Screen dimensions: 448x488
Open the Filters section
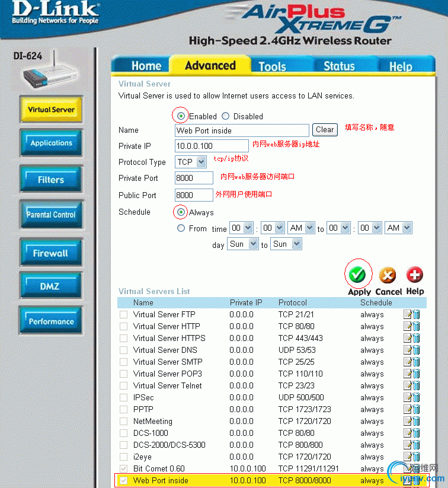click(x=51, y=179)
